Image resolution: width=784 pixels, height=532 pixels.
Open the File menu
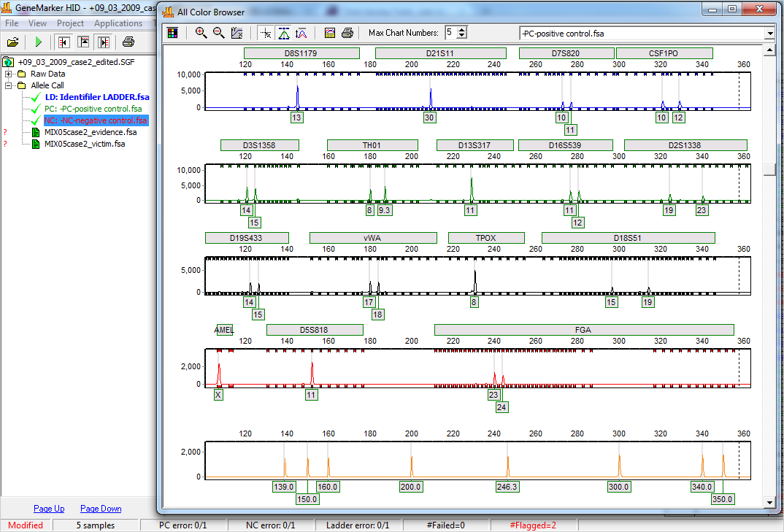[x=12, y=23]
